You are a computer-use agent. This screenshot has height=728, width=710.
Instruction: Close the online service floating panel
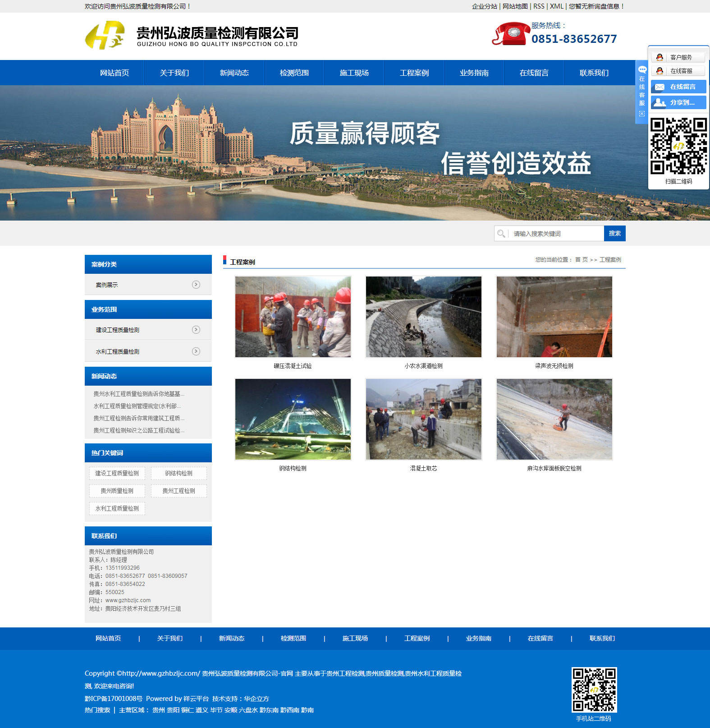click(642, 114)
